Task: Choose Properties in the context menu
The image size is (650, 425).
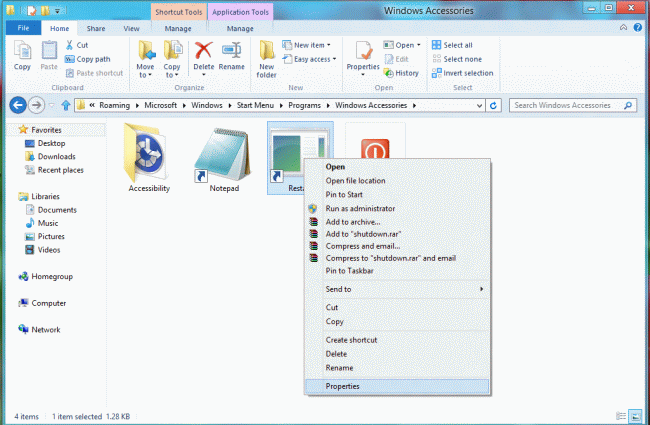Action: coord(397,386)
